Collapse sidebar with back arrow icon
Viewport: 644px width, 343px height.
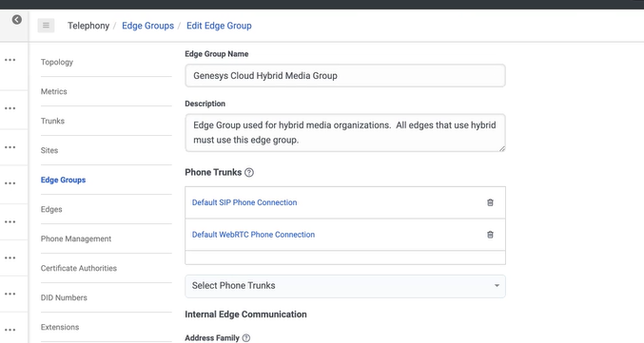click(x=17, y=20)
